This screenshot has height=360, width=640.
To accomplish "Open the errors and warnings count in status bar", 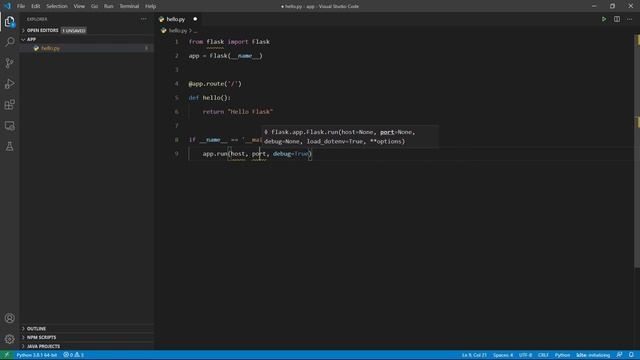I will pos(73,355).
